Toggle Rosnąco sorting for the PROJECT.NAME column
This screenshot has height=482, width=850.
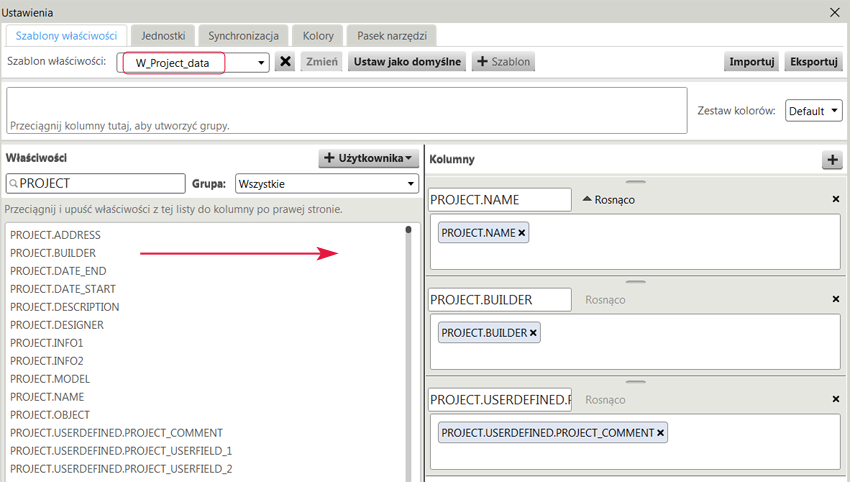tap(608, 200)
